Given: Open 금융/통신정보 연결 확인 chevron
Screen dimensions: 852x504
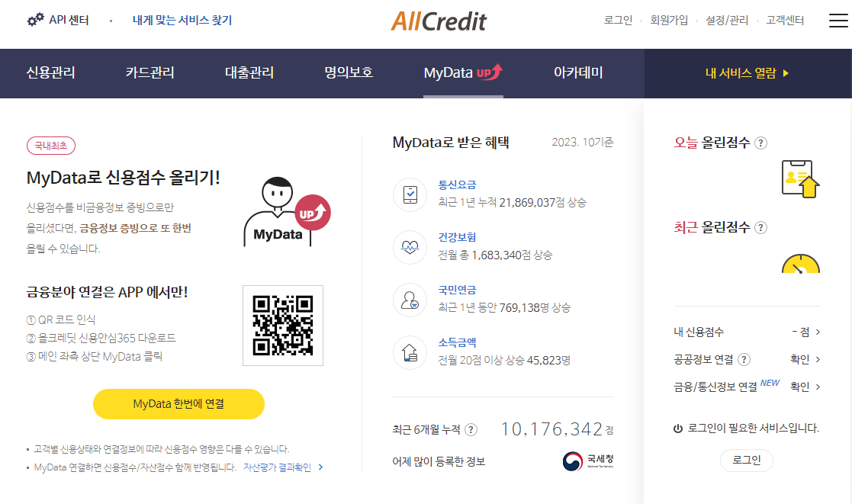Looking at the screenshot, I should (x=818, y=387).
